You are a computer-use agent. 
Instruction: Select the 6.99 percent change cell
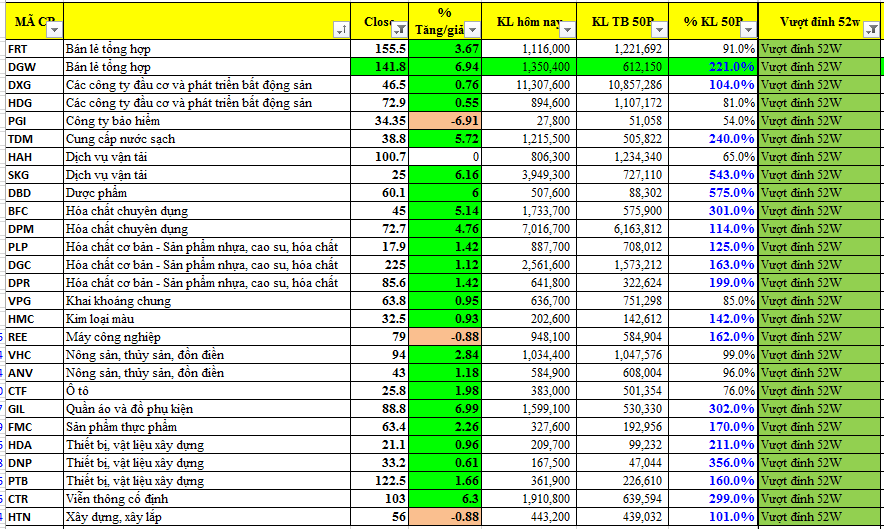(x=446, y=409)
